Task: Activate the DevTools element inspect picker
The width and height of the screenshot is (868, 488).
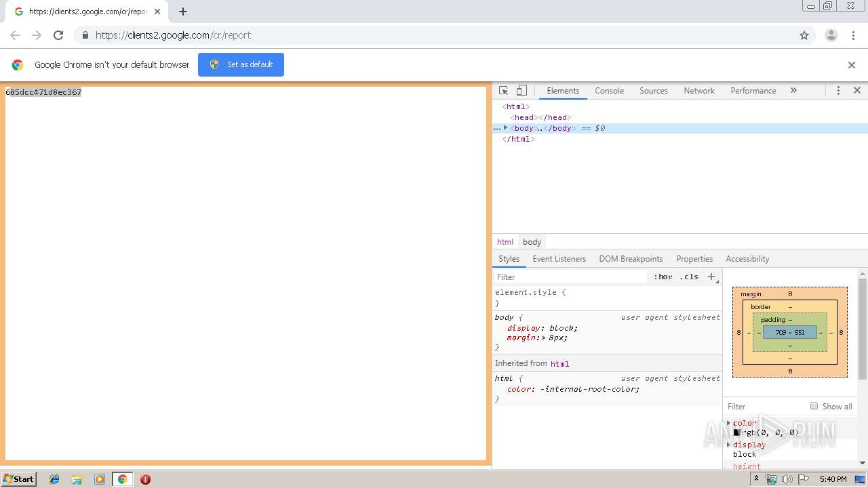Action: [503, 90]
